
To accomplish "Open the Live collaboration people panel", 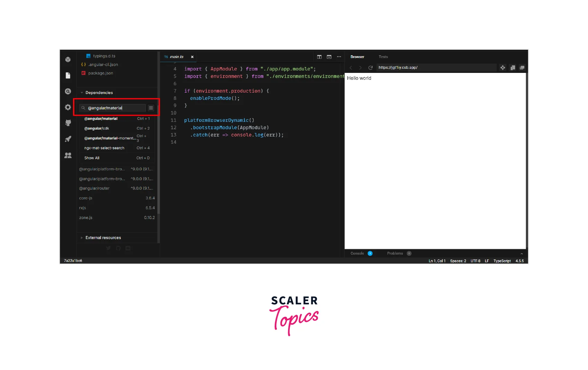I will click(68, 155).
